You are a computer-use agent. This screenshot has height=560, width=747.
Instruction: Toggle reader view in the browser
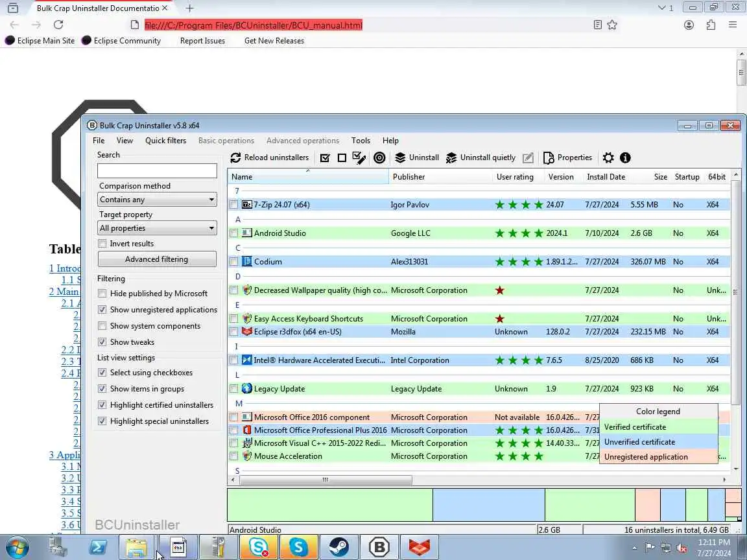pyautogui.click(x=597, y=25)
